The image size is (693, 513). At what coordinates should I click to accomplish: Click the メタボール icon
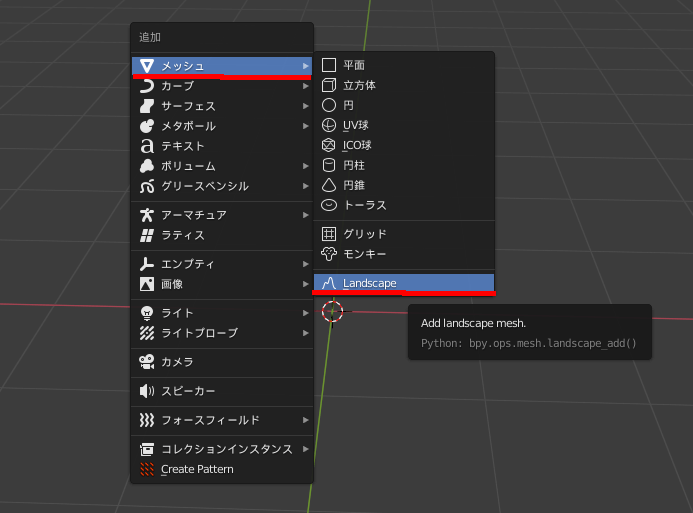[x=147, y=126]
